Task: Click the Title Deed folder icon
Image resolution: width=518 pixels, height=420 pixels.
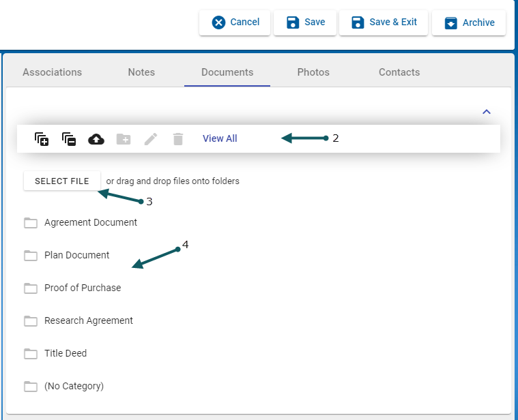Action: coord(31,353)
